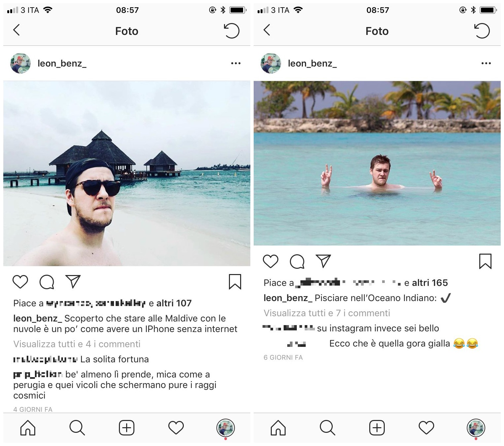This screenshot has width=504, height=446.
Task: Save the ocean swimming photo with bookmark
Action: (x=485, y=261)
